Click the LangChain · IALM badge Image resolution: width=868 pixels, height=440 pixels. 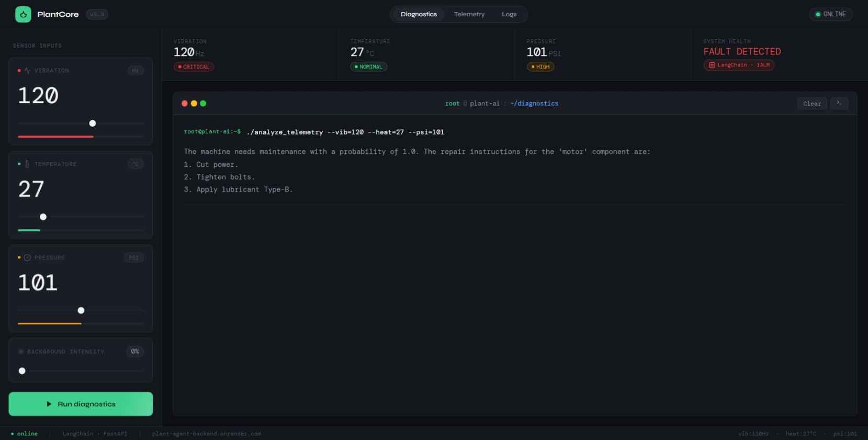[739, 65]
